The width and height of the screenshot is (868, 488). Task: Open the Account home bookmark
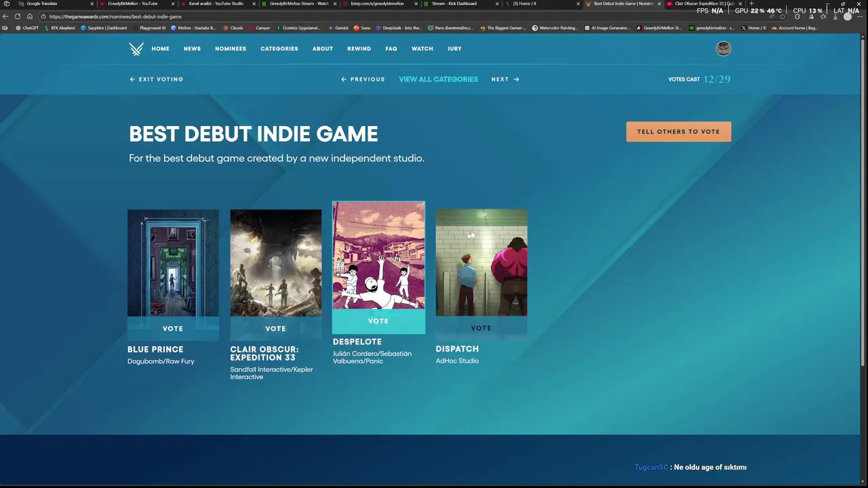pos(795,28)
